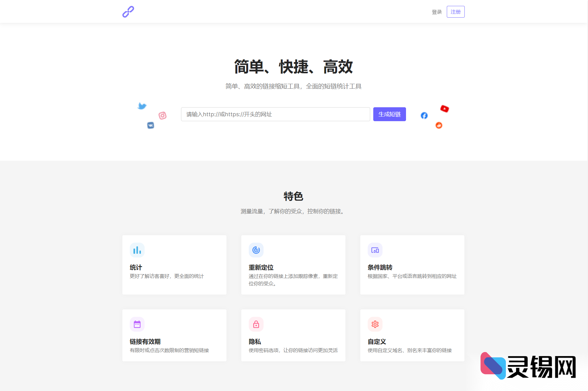Image resolution: width=588 pixels, height=391 pixels.
Task: Click the chart panel icon above 条件跳转
Action: coord(375,250)
